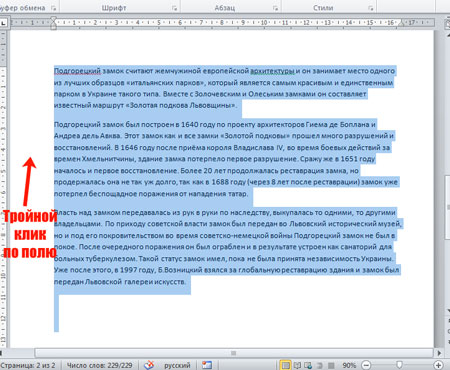Viewport: 450px width, 370px height.
Task: Open the zoom dialog via the 90% label
Action: pyautogui.click(x=349, y=365)
